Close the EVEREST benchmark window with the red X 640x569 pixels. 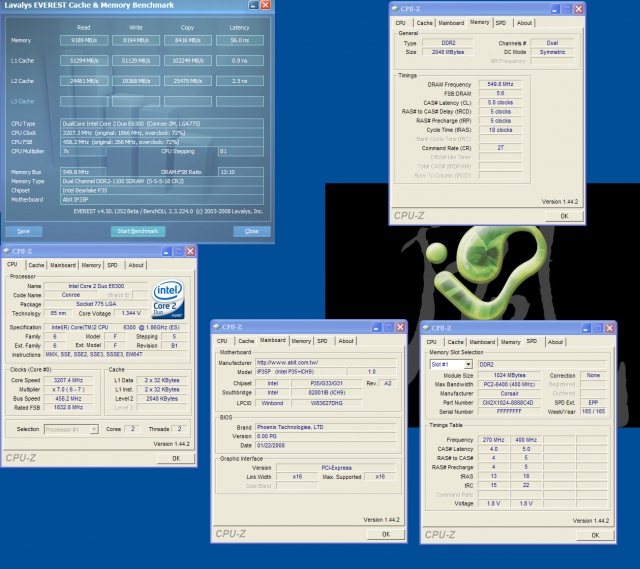[x=266, y=5]
